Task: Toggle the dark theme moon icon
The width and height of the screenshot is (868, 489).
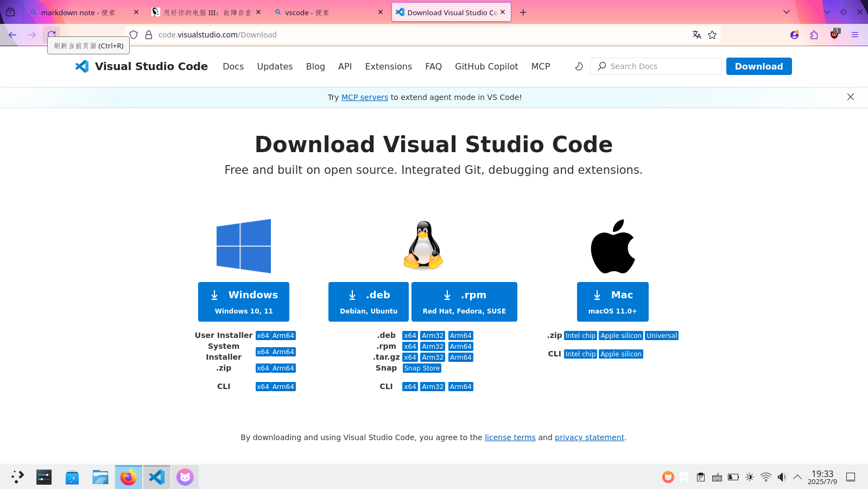Action: click(579, 66)
